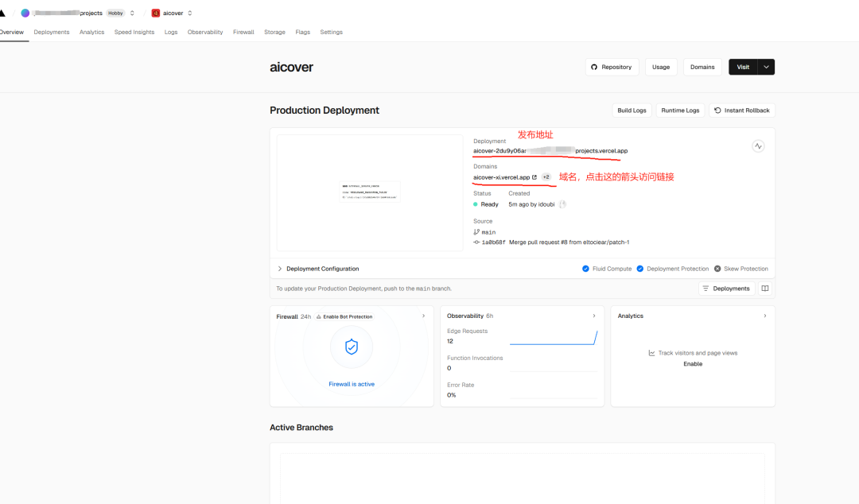859x504 pixels.
Task: Toggle Skew Protection indicator
Action: tap(717, 269)
